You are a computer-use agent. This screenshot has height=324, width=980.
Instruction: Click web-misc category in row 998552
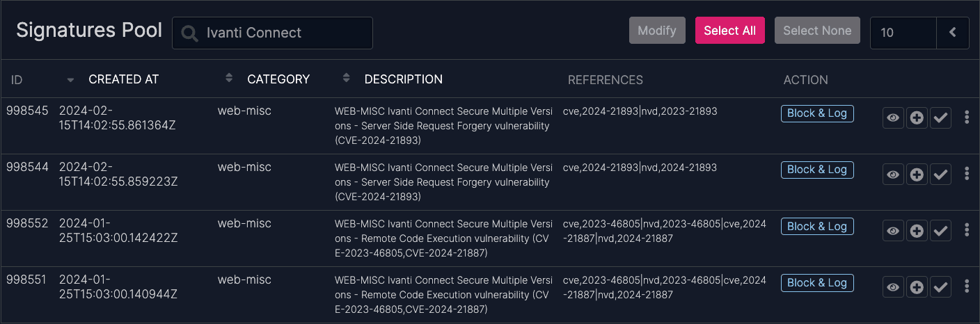pos(244,224)
